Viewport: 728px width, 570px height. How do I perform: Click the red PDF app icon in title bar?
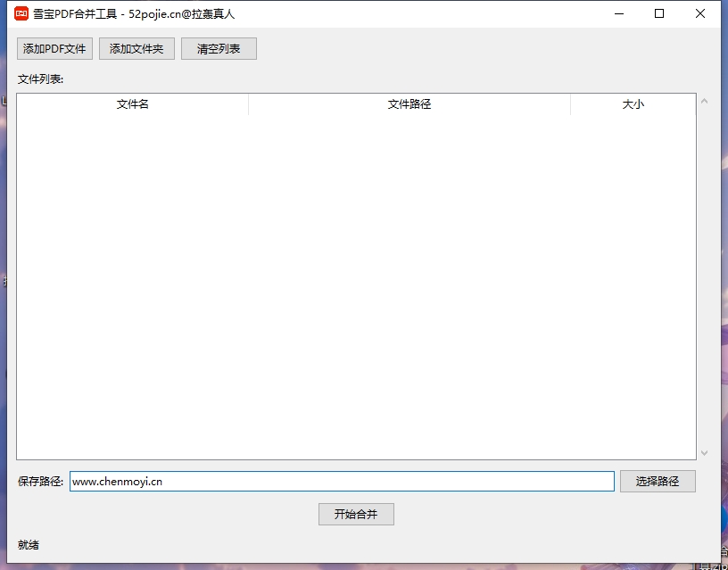pos(21,14)
